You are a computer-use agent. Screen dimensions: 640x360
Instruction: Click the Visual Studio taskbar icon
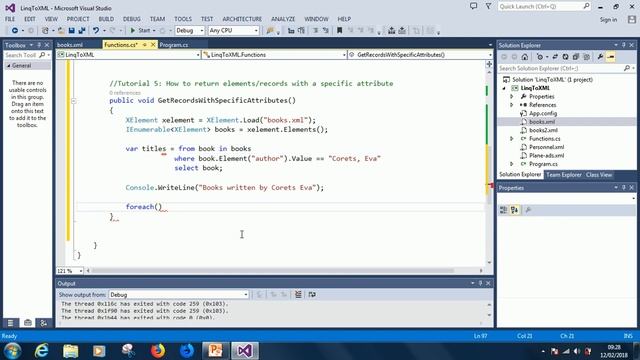click(244, 351)
